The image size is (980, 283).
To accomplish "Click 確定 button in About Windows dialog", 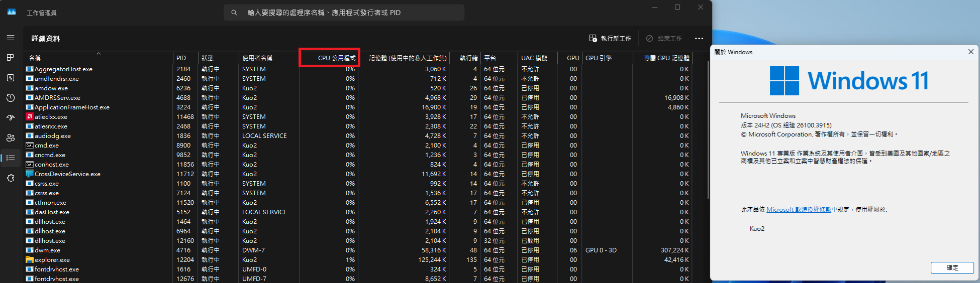I will pyautogui.click(x=952, y=267).
